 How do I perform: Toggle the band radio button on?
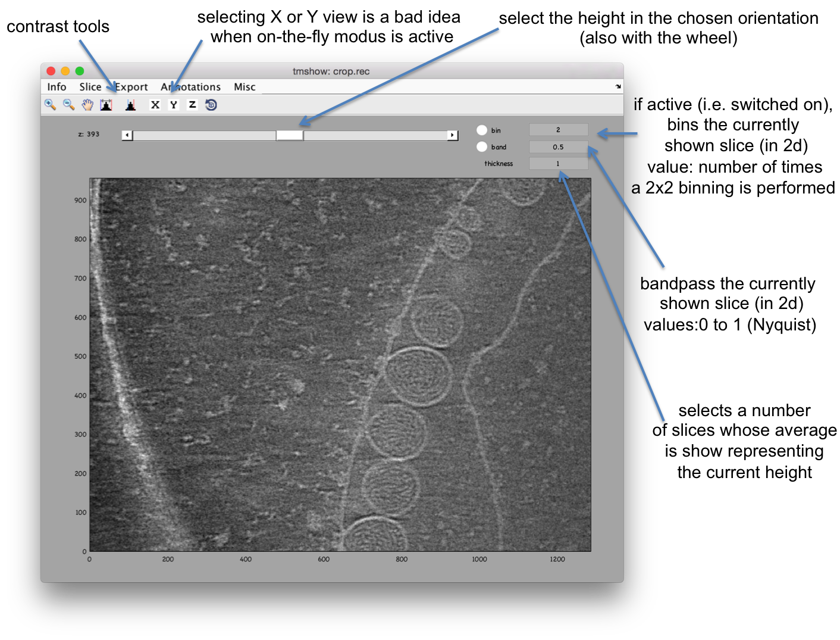point(482,146)
